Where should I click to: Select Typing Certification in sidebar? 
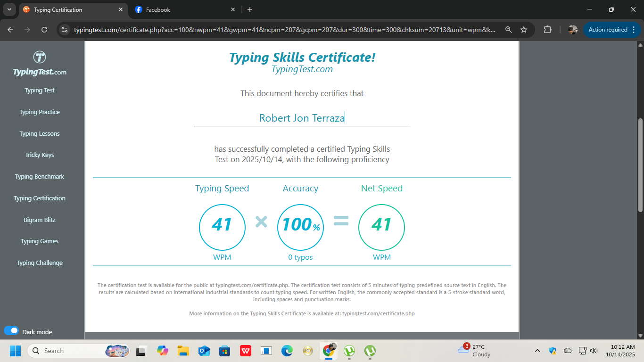coord(40,198)
